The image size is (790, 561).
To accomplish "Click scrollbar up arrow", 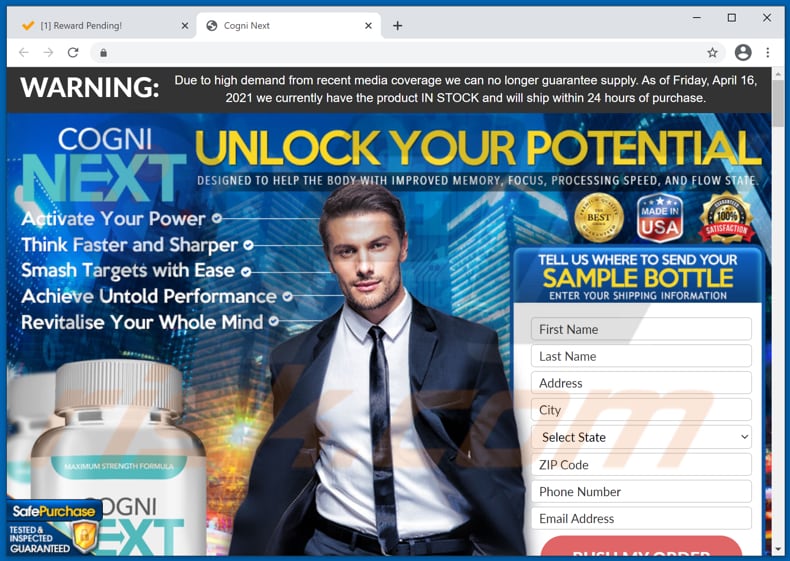I will pos(778,74).
